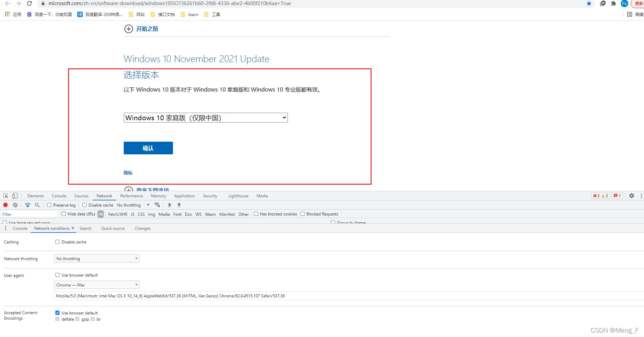Open network conditions wifi icon
644x337 pixels.
point(157,205)
